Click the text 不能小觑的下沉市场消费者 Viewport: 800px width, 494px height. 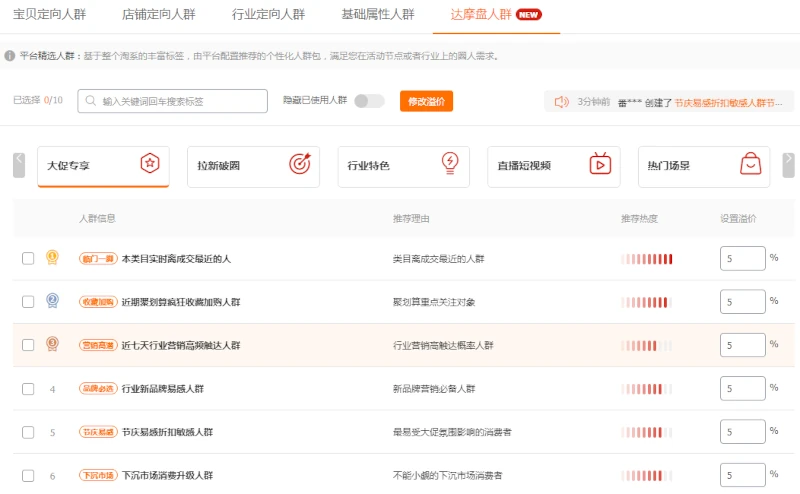pos(447,476)
